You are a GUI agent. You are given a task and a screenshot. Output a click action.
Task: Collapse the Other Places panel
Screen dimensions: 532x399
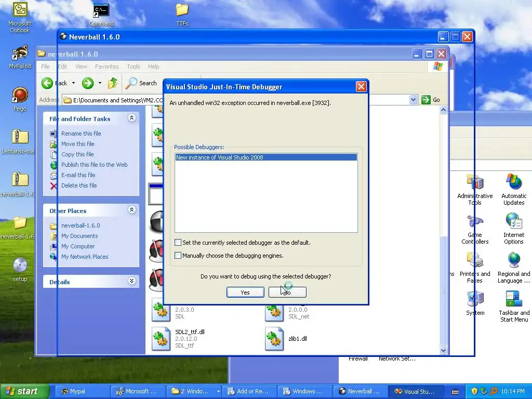[x=131, y=210]
